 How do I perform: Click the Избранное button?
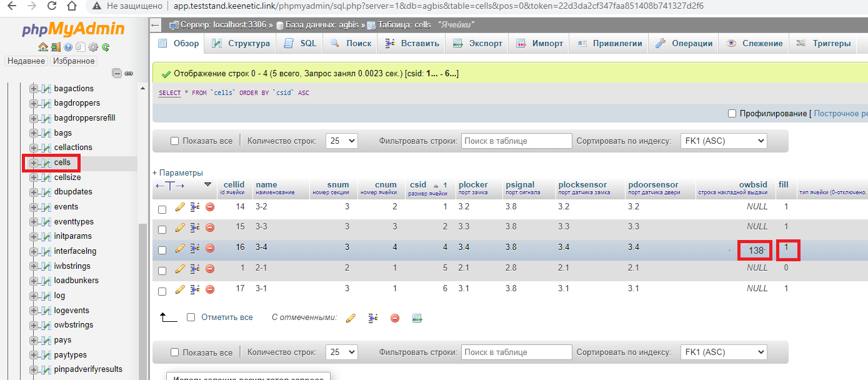tap(74, 61)
